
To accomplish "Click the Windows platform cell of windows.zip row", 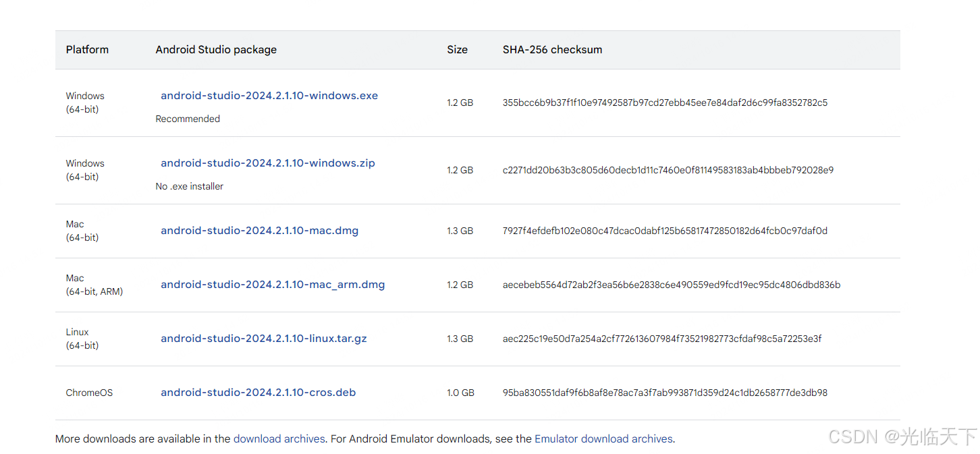I will click(85, 170).
